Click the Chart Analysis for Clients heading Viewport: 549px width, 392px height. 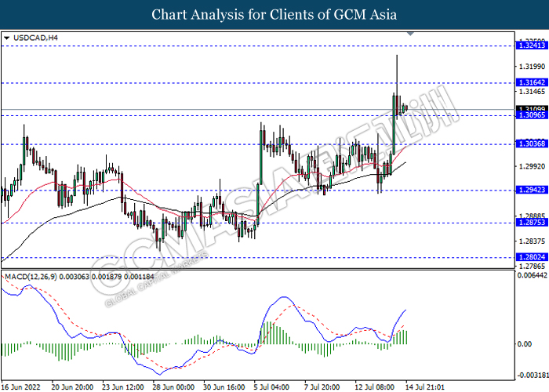point(274,15)
